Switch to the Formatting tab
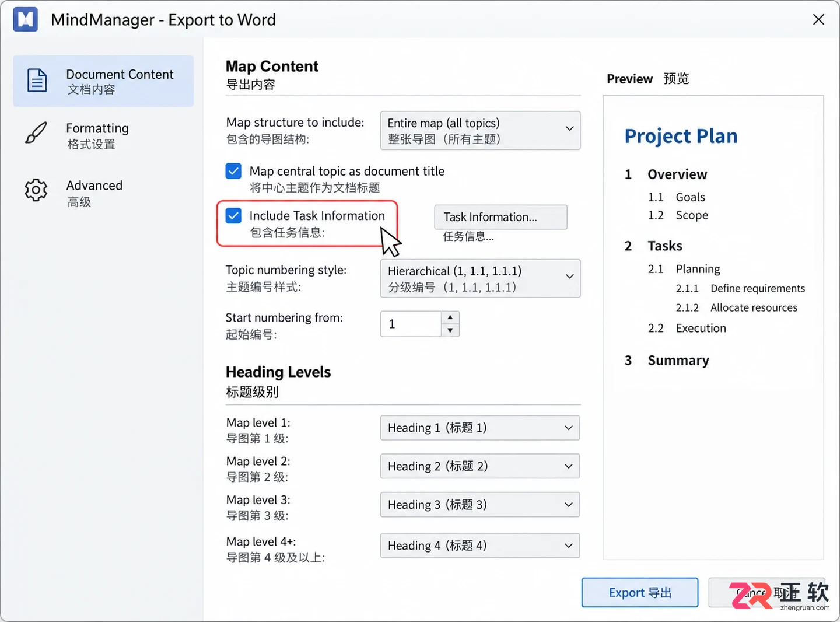 [x=103, y=135]
